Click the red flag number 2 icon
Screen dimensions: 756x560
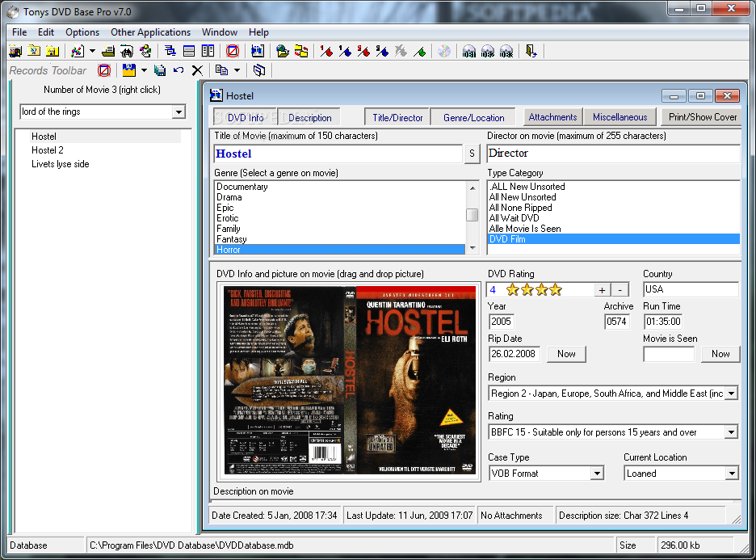(x=364, y=51)
